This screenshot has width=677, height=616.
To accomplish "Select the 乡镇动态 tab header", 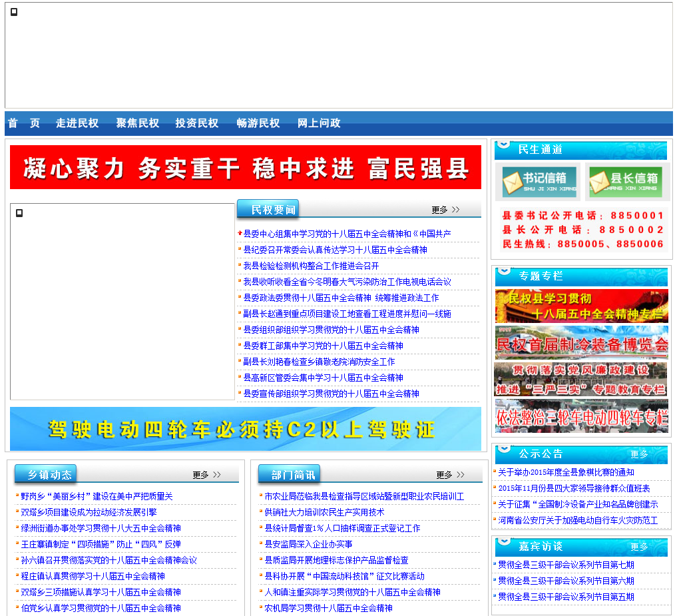I will [46, 474].
